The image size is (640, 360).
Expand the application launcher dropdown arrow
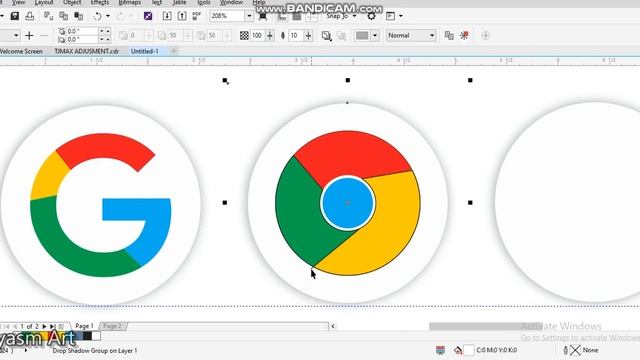[400, 16]
